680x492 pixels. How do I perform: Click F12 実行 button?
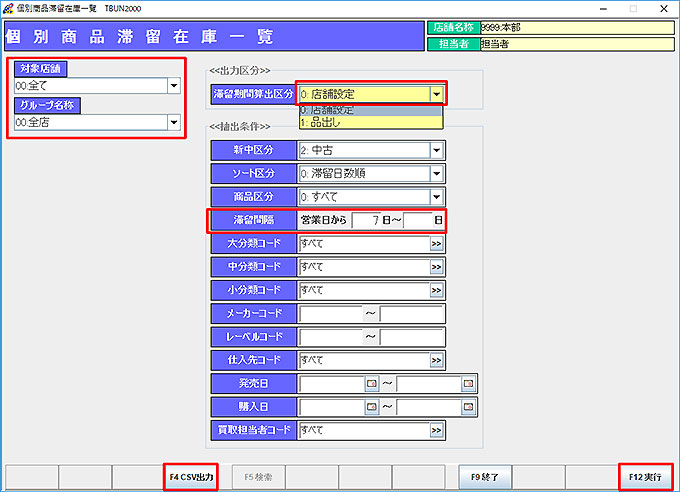point(645,477)
